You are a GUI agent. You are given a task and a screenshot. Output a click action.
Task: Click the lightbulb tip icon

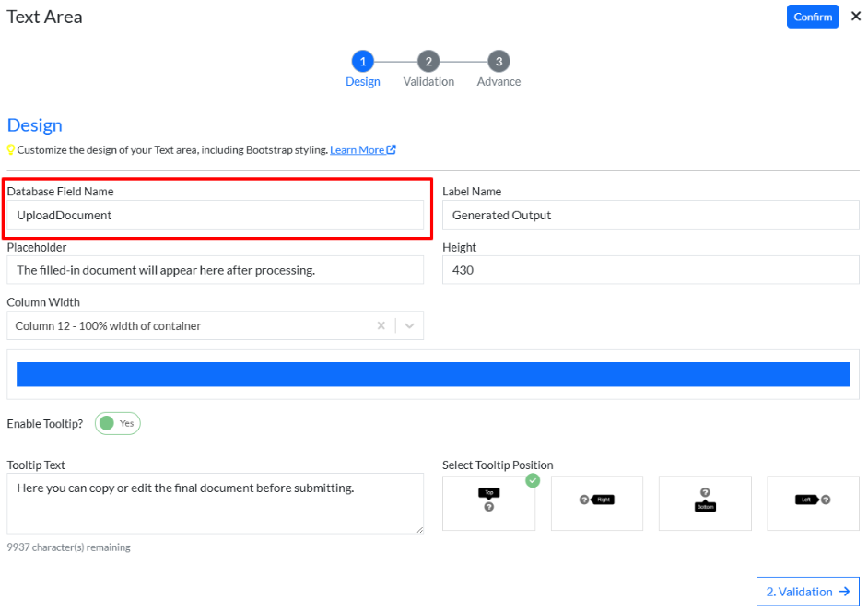[x=11, y=150]
